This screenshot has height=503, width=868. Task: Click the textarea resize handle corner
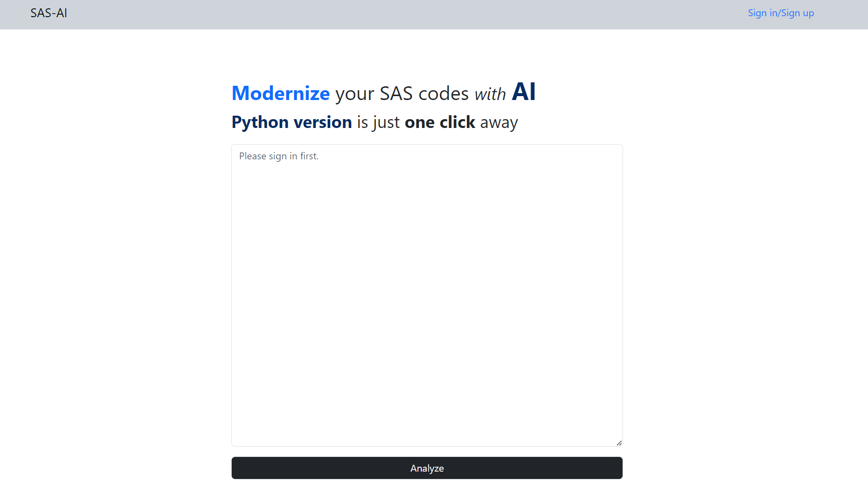tap(619, 443)
